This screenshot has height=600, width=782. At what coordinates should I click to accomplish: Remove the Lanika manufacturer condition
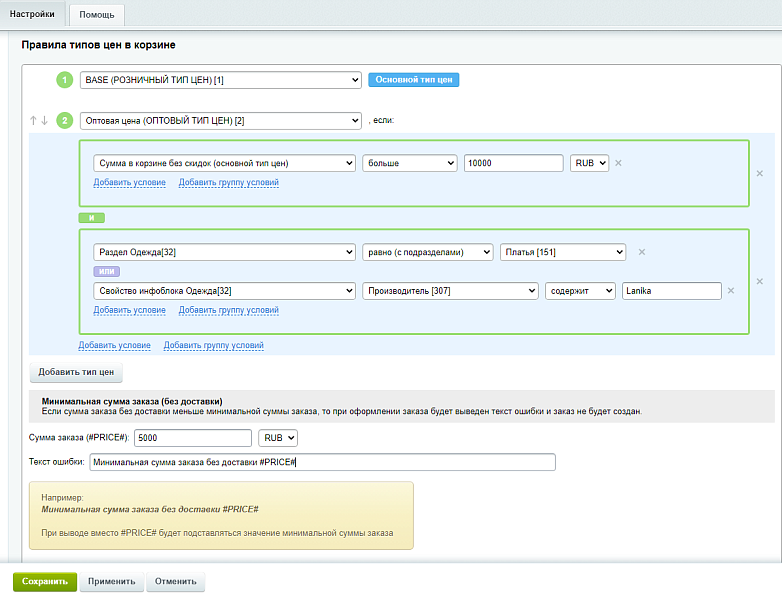coord(731,291)
